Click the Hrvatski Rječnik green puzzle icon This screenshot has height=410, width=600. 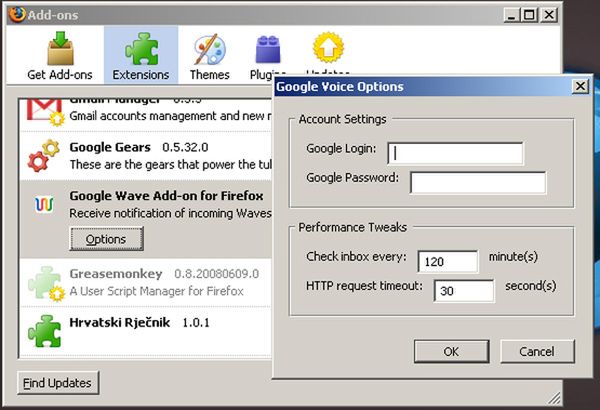click(x=44, y=331)
